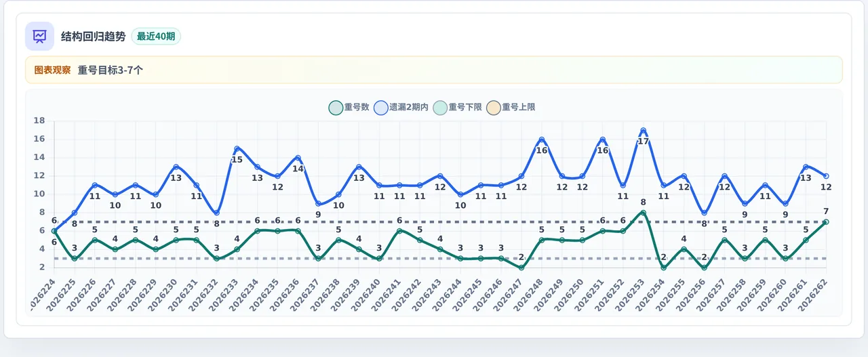868x357 pixels.
Task: Select the blue data point at 2026262
Action: tap(826, 176)
